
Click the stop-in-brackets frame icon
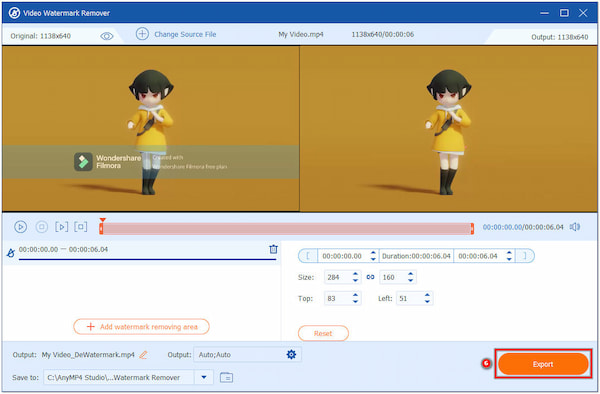(81, 227)
